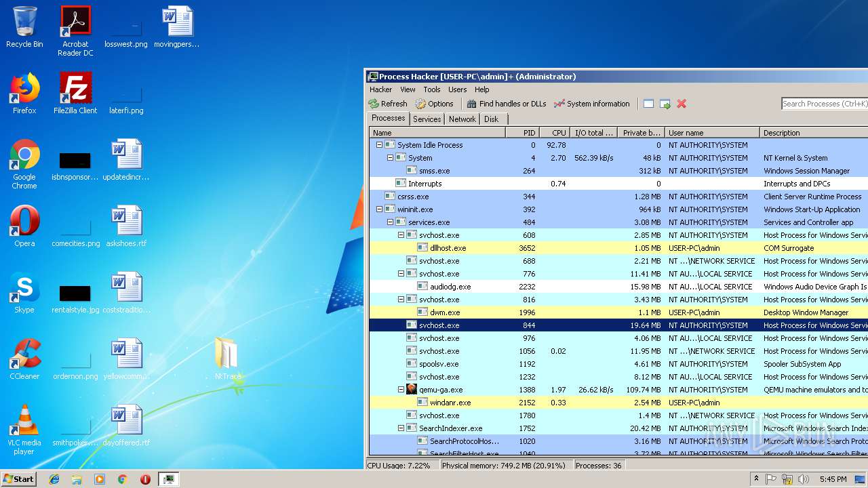Open Find handles or DLLs
Viewport: 868px width, 488px height.
(507, 104)
